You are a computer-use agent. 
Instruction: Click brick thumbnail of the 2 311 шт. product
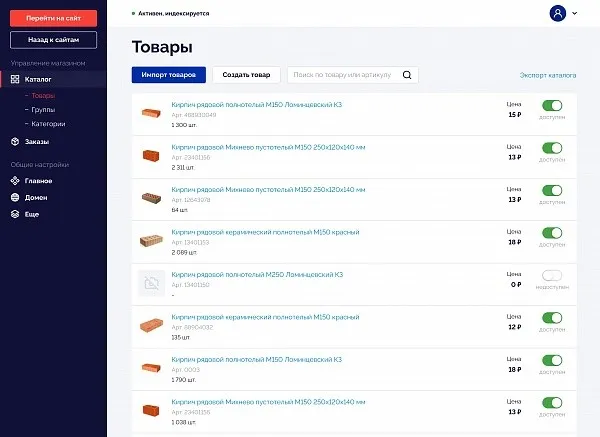pos(151,156)
